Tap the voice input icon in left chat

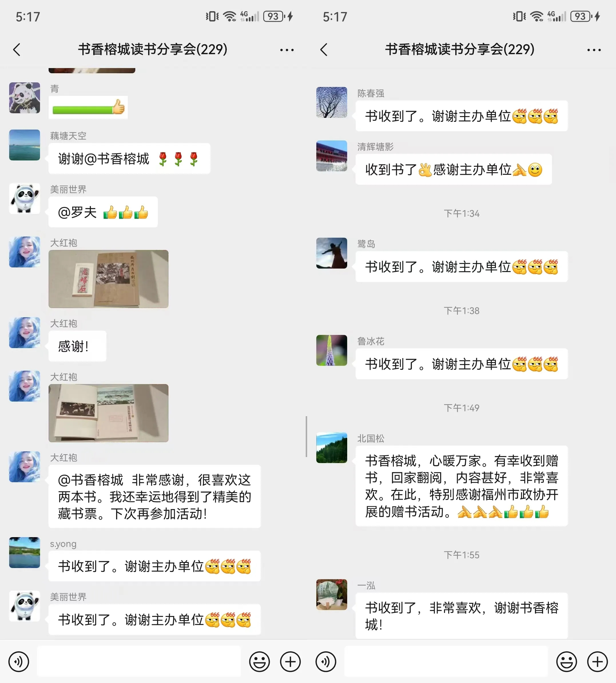pyautogui.click(x=19, y=661)
